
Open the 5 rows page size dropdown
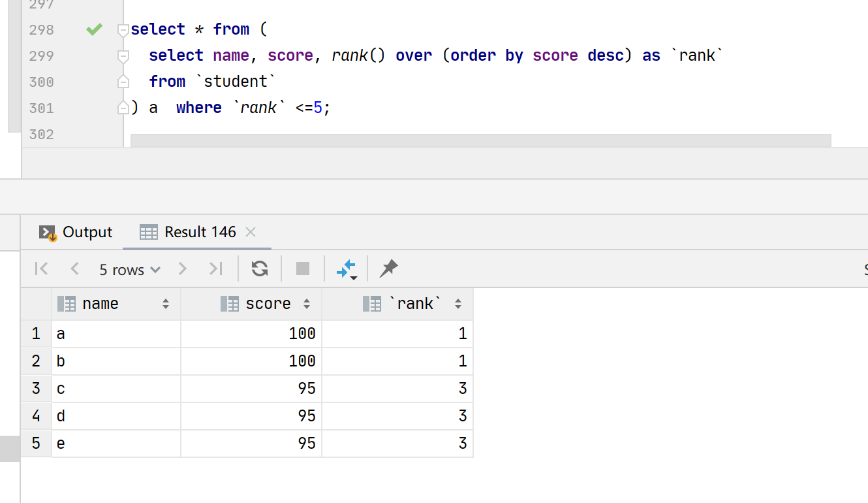(129, 270)
